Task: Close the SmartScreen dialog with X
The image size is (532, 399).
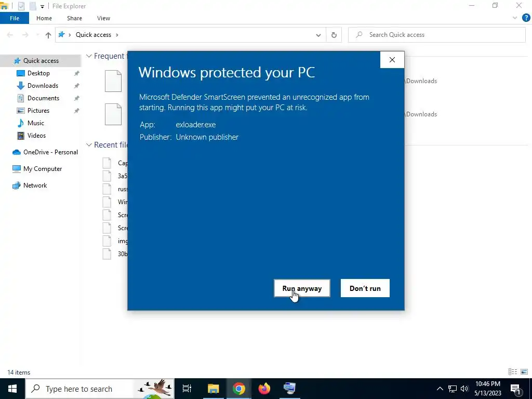Action: click(x=392, y=60)
